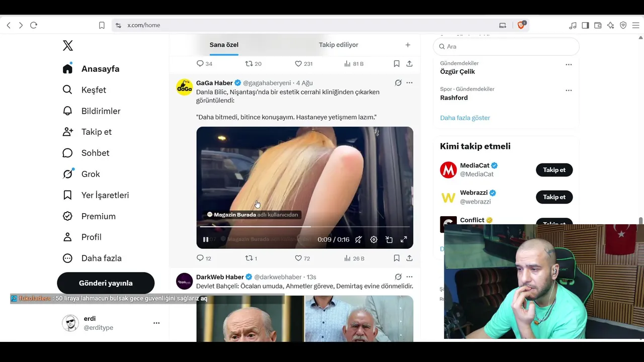This screenshot has height=362, width=644.
Task: Open the Brave Wallet icon
Action: (x=598, y=25)
